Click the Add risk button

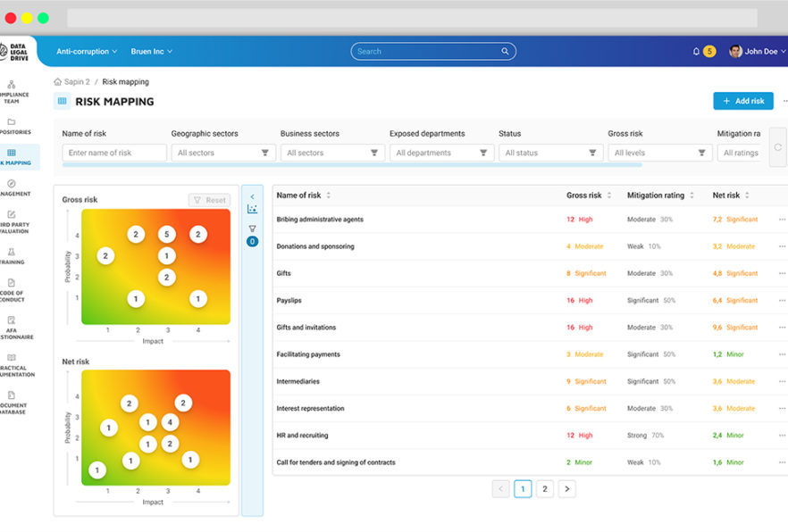pos(742,101)
